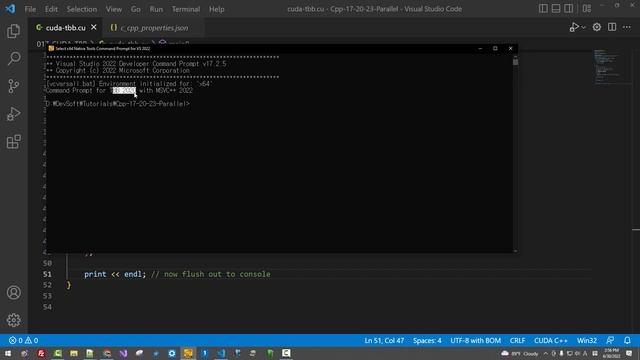The height and width of the screenshot is (360, 640).
Task: Open the Accounts menu icon
Action: tap(13, 292)
